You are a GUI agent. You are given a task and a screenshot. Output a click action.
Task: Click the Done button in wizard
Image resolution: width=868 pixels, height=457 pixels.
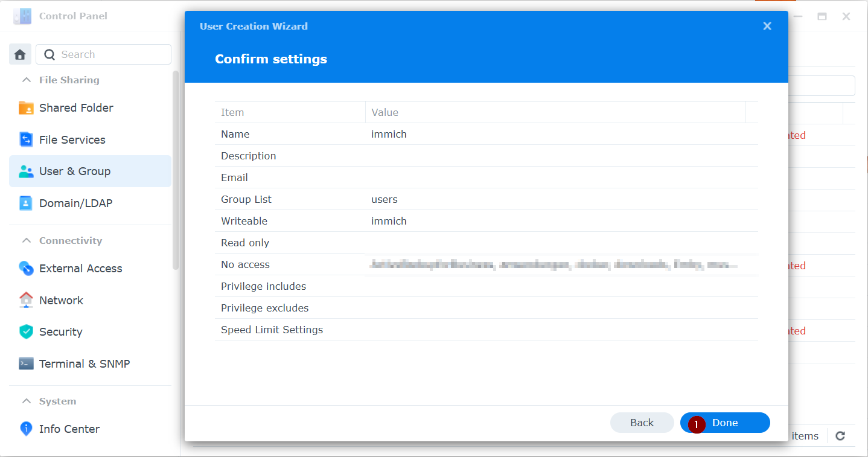725,423
